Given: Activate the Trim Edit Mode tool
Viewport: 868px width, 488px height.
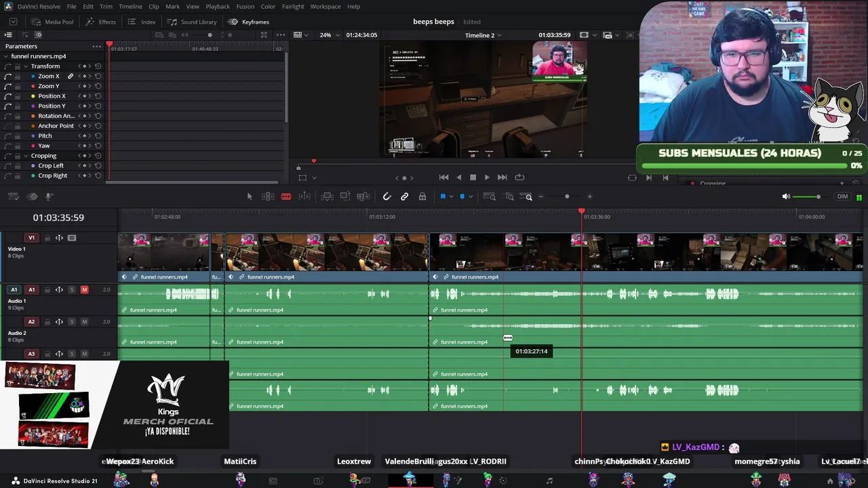Looking at the screenshot, I should pos(268,197).
